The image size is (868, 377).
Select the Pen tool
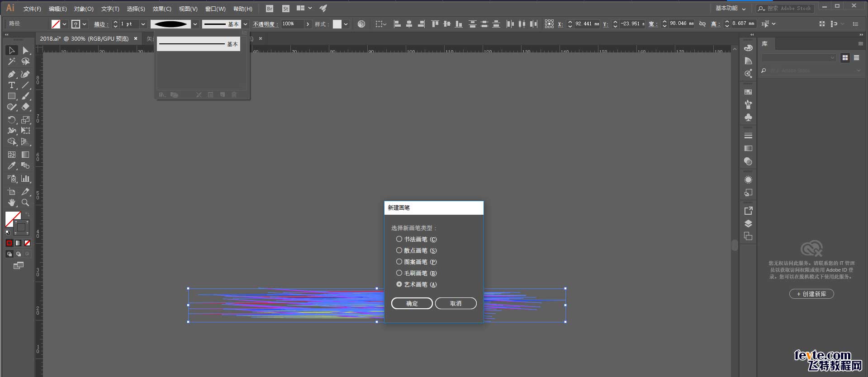click(x=12, y=74)
